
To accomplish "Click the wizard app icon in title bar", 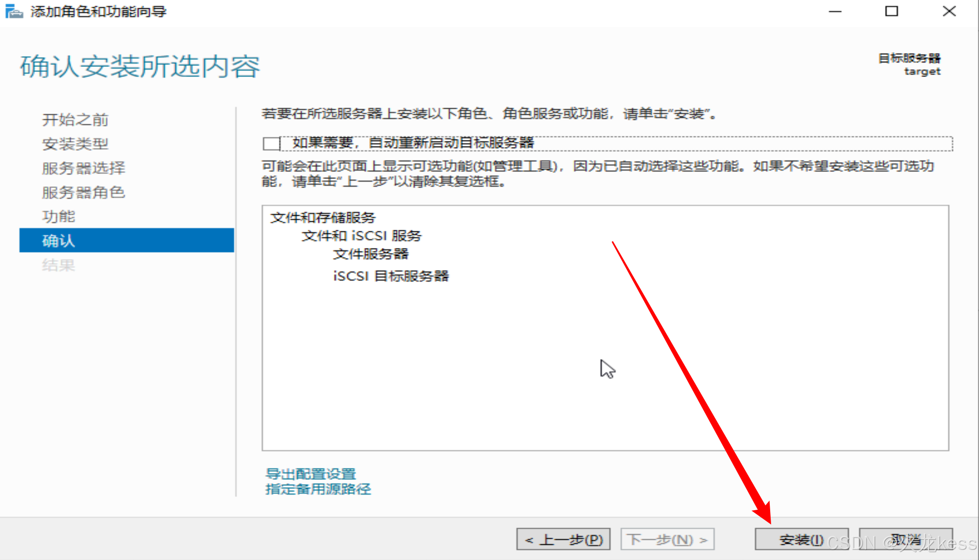I will tap(13, 11).
